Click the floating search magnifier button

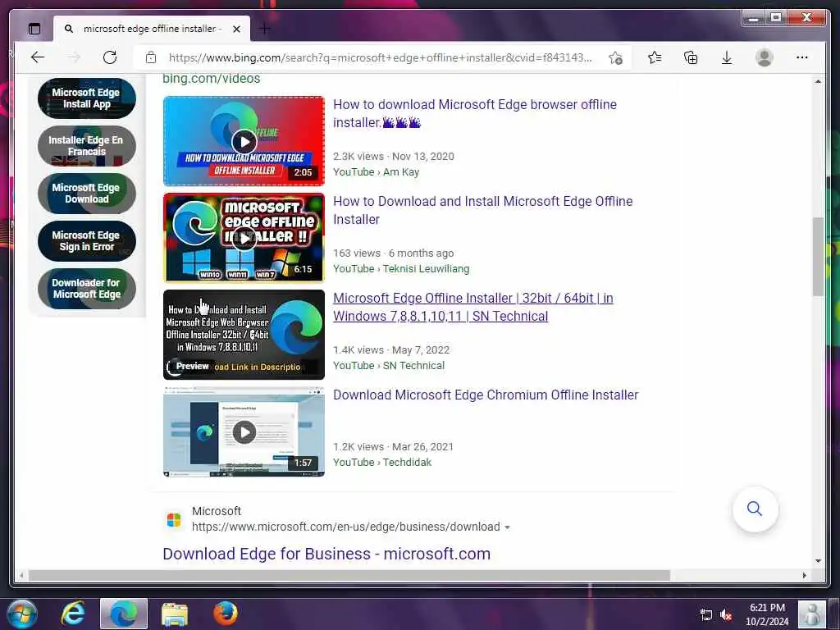coord(755,509)
